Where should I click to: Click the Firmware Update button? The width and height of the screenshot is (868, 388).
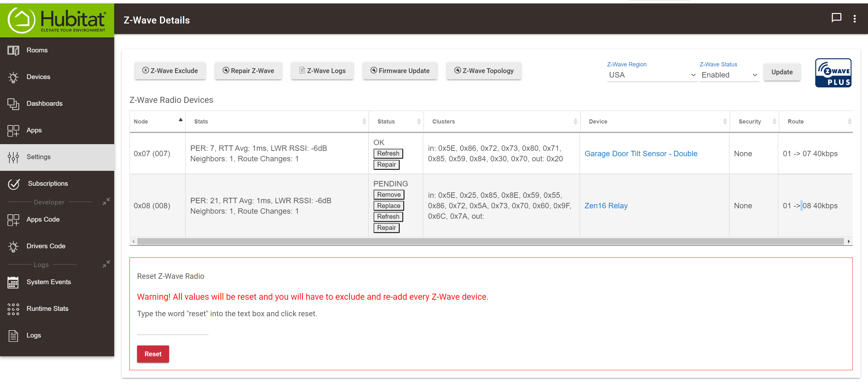(x=400, y=70)
